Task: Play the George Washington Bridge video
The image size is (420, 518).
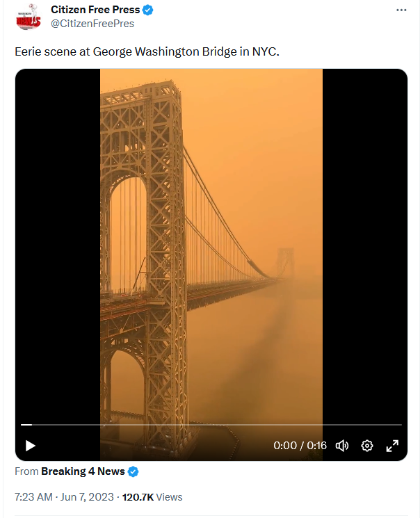Action: click(x=31, y=446)
